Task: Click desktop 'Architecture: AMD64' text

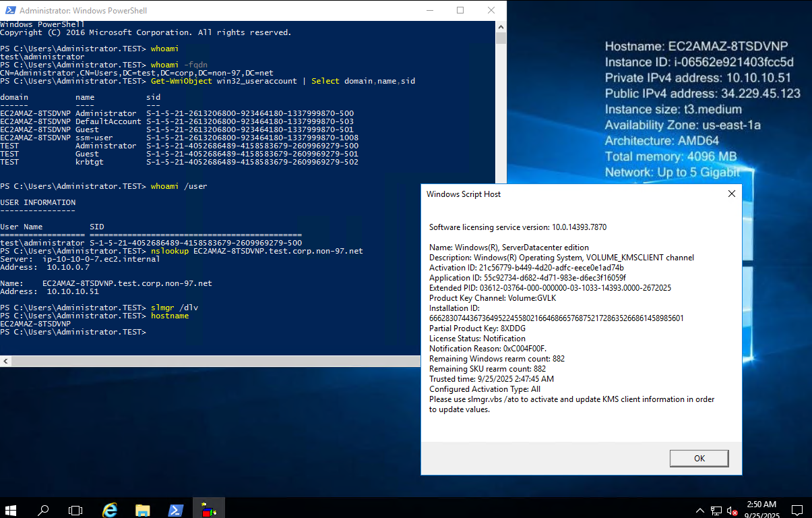Action: (x=662, y=141)
